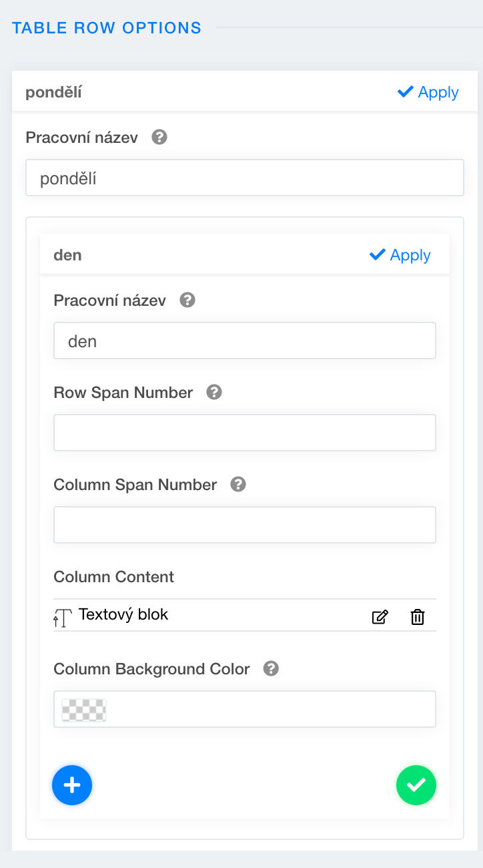Open Column Span Number help tooltip

[x=238, y=485]
